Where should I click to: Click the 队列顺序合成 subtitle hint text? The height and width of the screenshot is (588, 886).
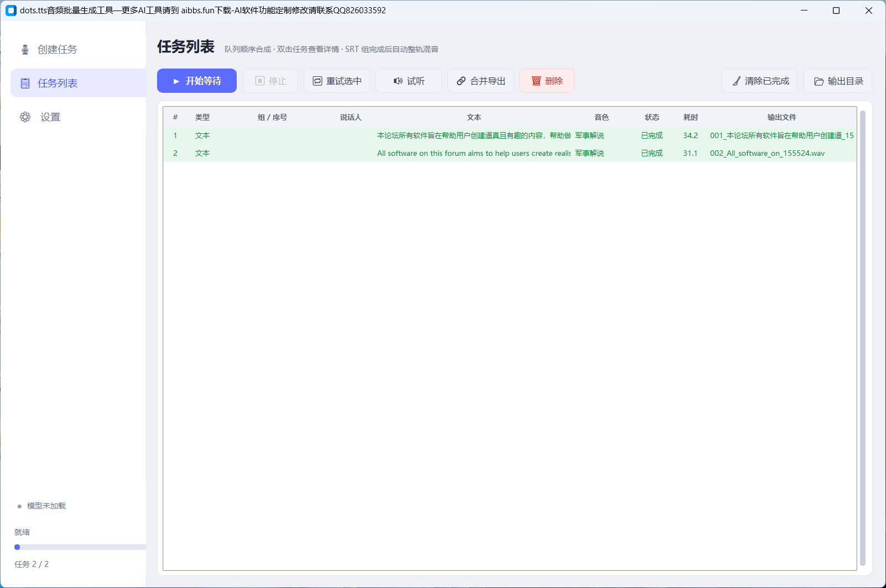pyautogui.click(x=331, y=49)
